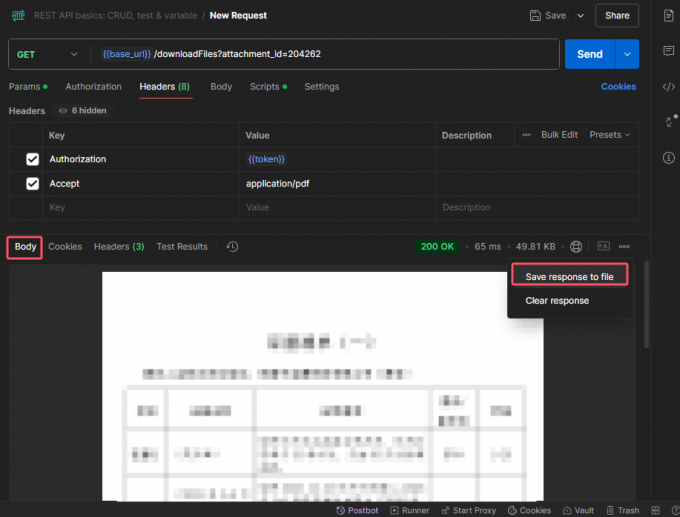Open response history clock icon

click(x=232, y=247)
